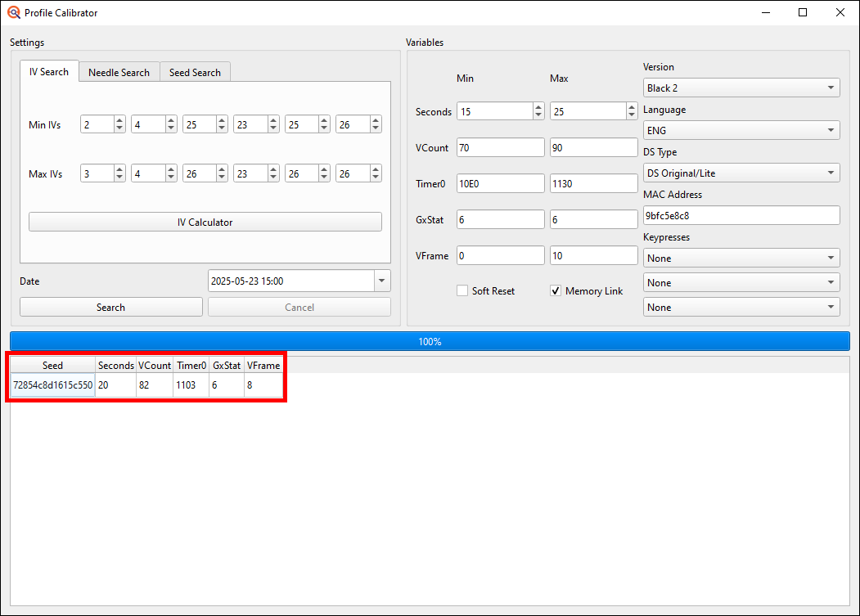This screenshot has width=860, height=616.
Task: Increase fifth Max IVs value of 26
Action: (x=324, y=169)
